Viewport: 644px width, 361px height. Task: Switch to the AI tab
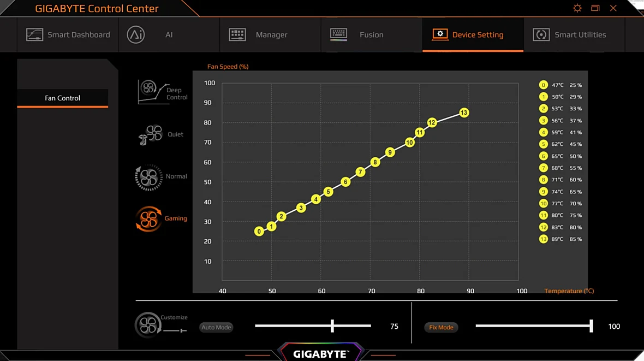(169, 34)
